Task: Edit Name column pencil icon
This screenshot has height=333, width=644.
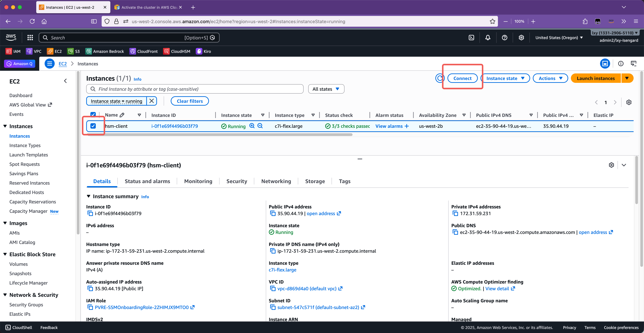Action: pyautogui.click(x=122, y=115)
